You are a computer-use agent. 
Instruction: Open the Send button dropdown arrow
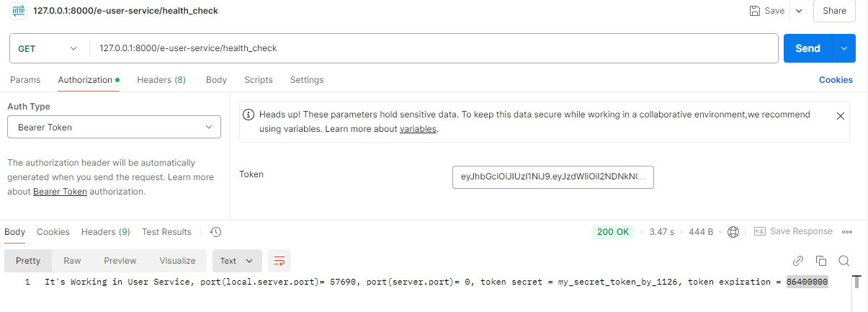coord(844,48)
